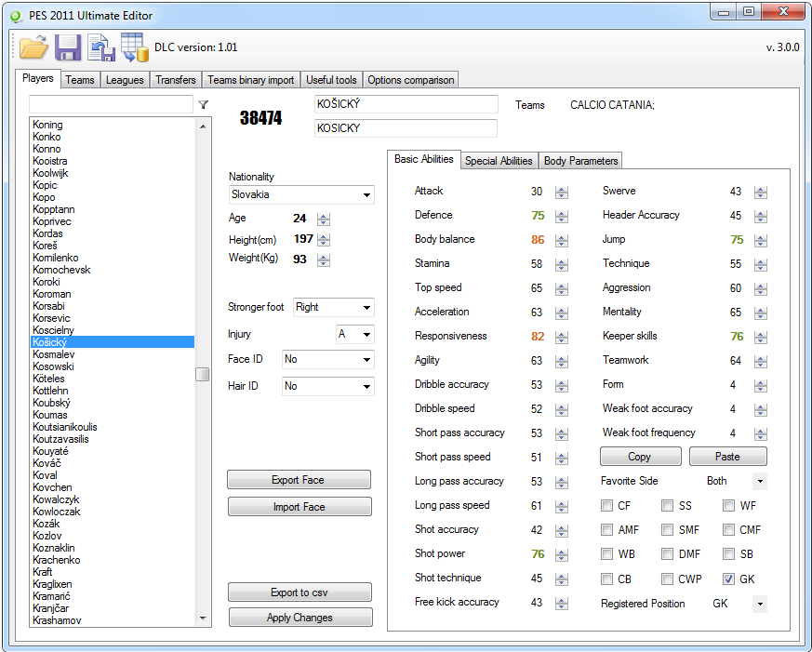Paste abilities with the Paste button

727,457
